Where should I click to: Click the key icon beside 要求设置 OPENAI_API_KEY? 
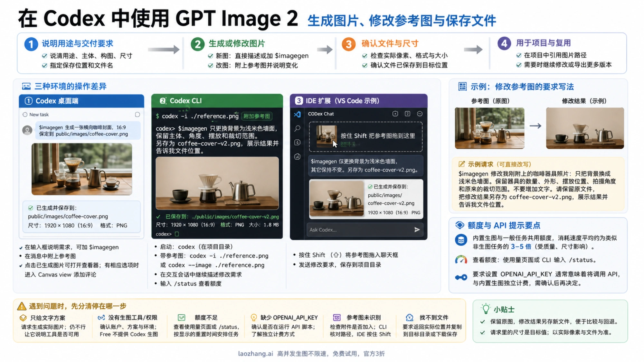[461, 277]
